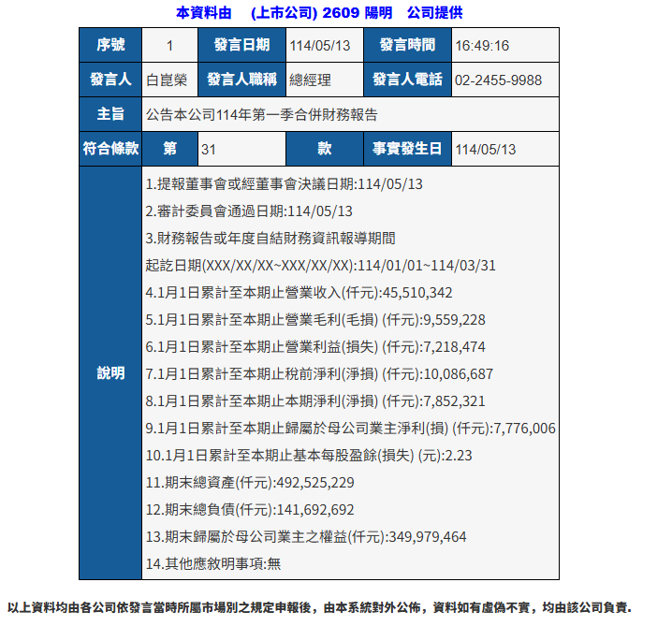Select the 說明 label cell

pos(110,372)
